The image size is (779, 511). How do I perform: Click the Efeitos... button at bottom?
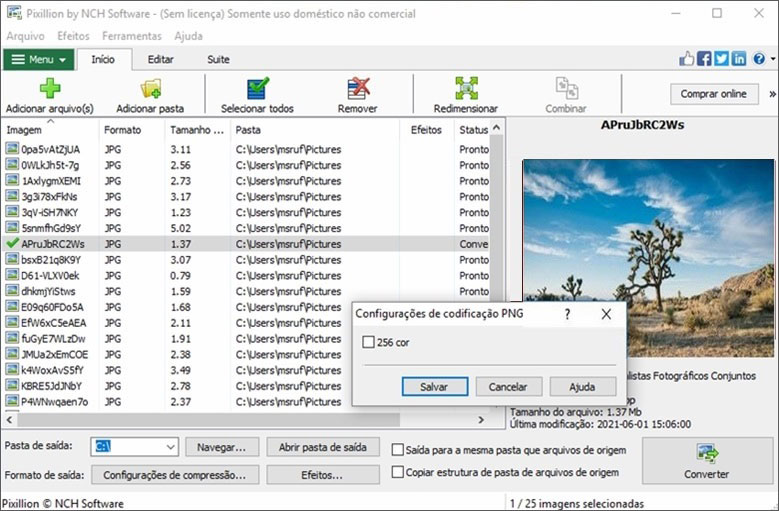click(323, 475)
